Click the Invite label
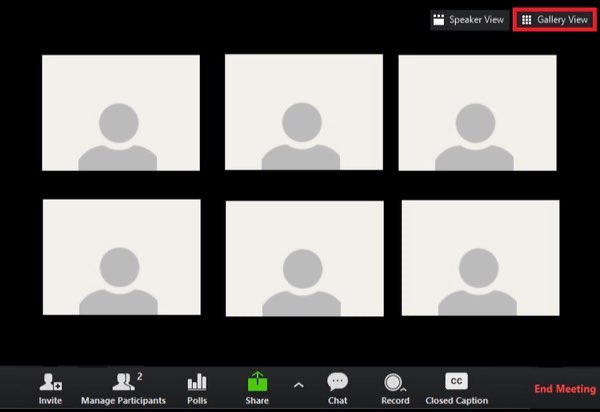600x412 pixels. click(x=50, y=401)
